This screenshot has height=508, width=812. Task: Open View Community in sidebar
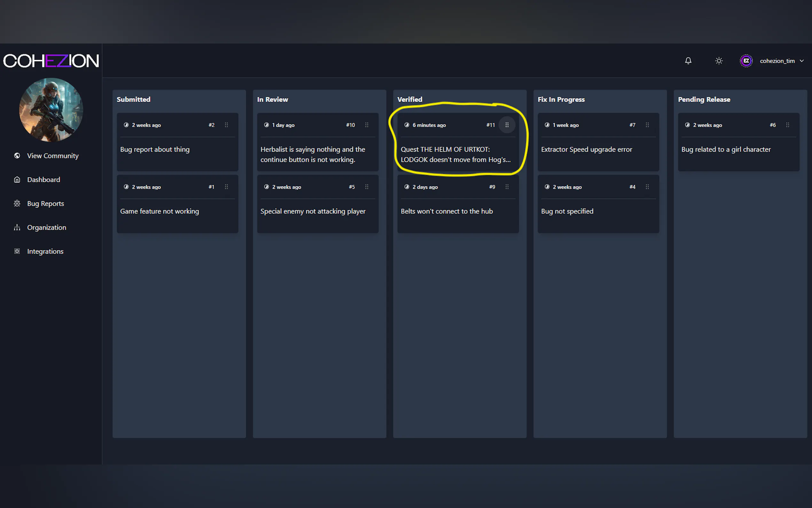coord(52,155)
